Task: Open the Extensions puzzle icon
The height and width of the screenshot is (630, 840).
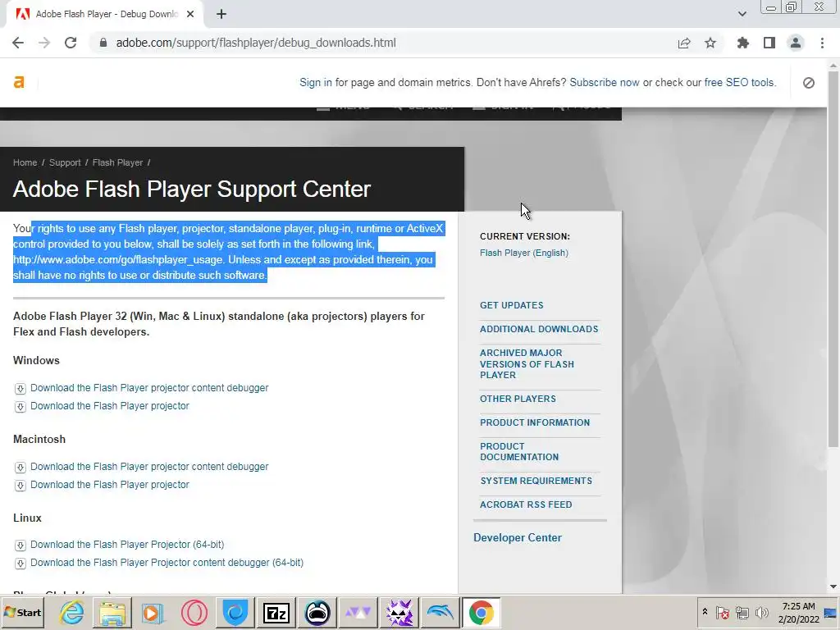Action: point(743,43)
